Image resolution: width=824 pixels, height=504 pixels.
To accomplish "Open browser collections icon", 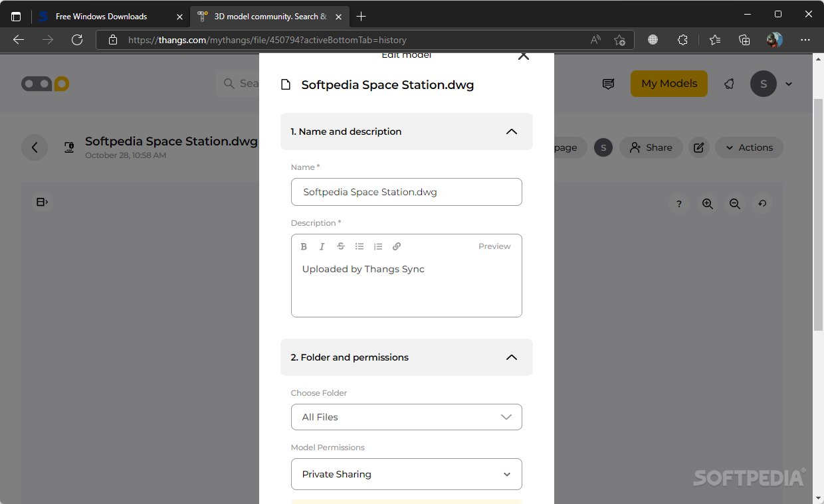I will pyautogui.click(x=744, y=40).
